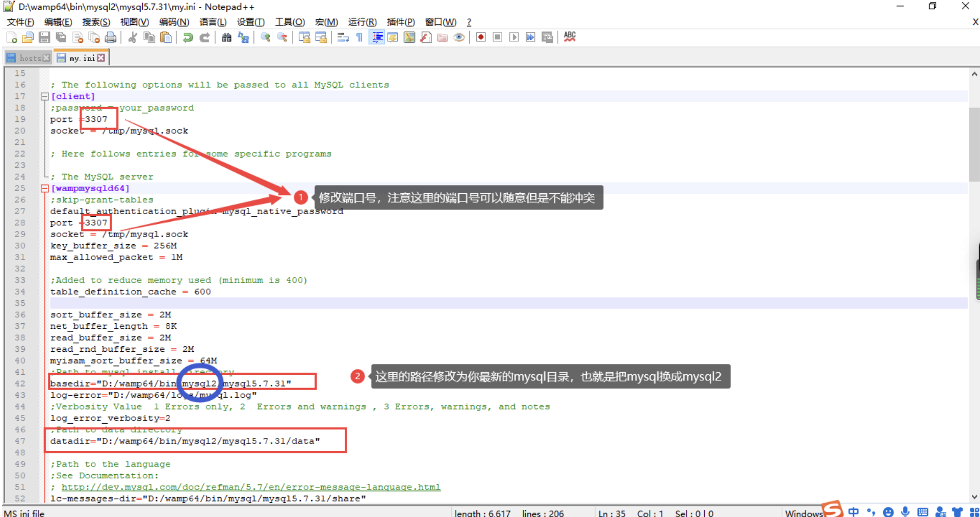Open the Function List panel icon

426,37
